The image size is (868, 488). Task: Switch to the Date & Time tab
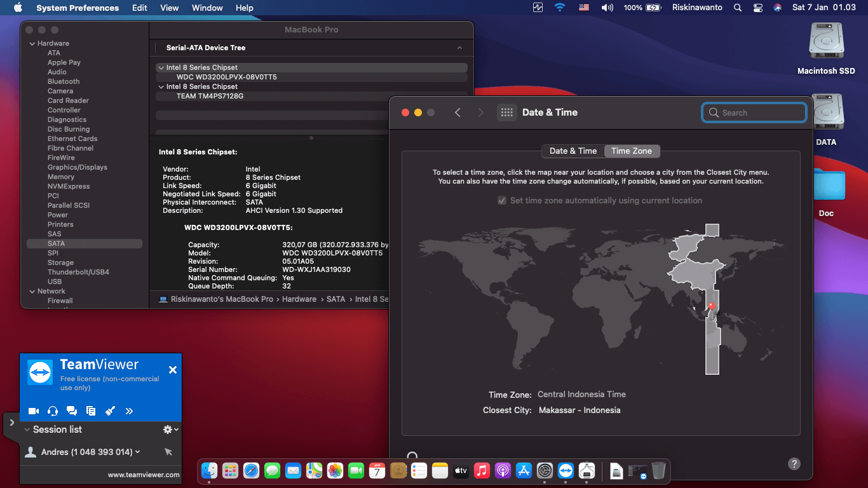573,151
